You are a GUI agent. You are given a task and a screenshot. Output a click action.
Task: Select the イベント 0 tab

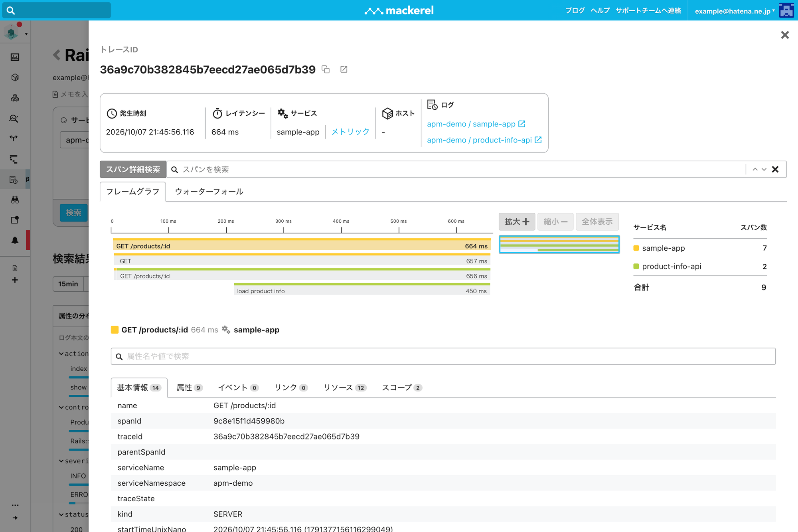[238, 388]
